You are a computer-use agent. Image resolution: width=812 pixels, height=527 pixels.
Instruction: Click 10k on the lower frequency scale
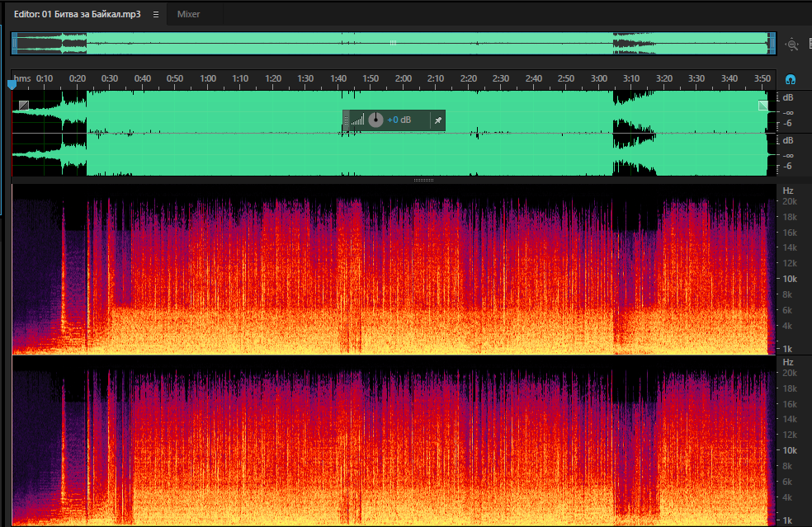tap(790, 450)
